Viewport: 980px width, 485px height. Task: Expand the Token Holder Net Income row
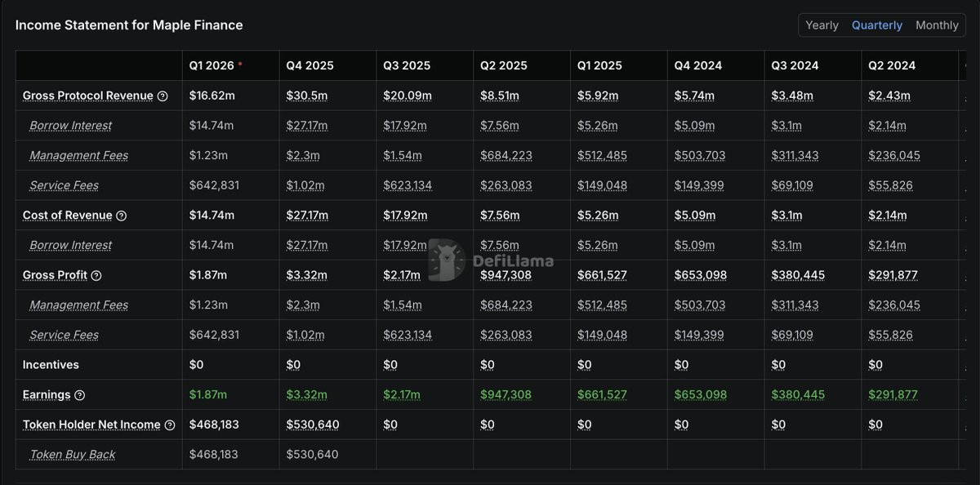coord(91,425)
